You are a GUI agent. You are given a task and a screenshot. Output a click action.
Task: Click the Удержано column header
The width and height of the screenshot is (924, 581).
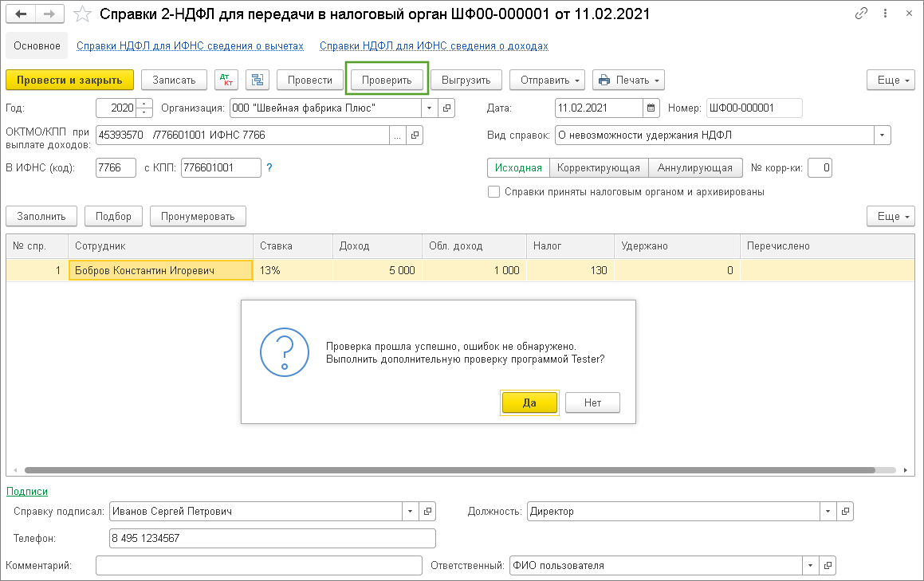[677, 245]
